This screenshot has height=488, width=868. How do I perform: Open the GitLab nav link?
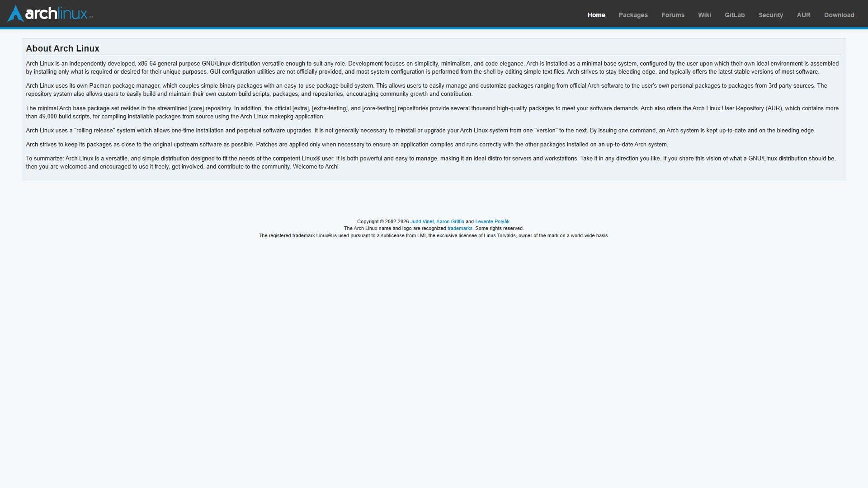pyautogui.click(x=735, y=15)
